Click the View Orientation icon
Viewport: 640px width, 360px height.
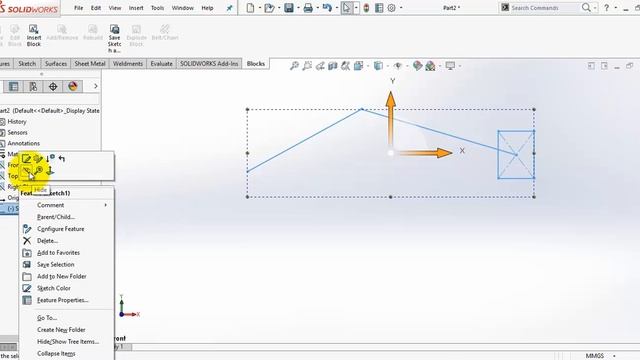click(x=358, y=66)
